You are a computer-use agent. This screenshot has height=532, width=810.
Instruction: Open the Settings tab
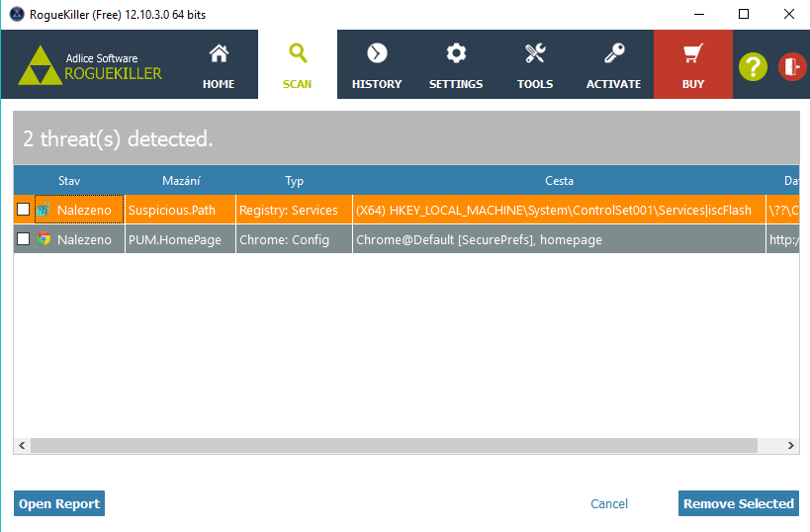click(x=456, y=64)
